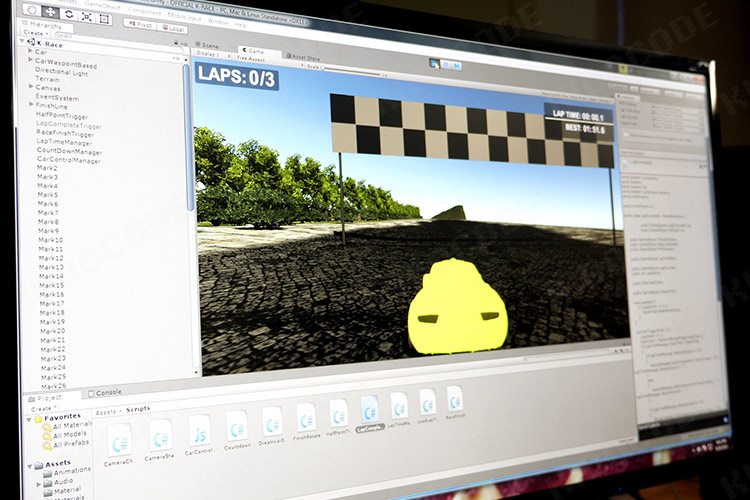The image size is (750, 500).
Task: Collapse the K-Race scene in Hierarchy
Action: [22, 42]
